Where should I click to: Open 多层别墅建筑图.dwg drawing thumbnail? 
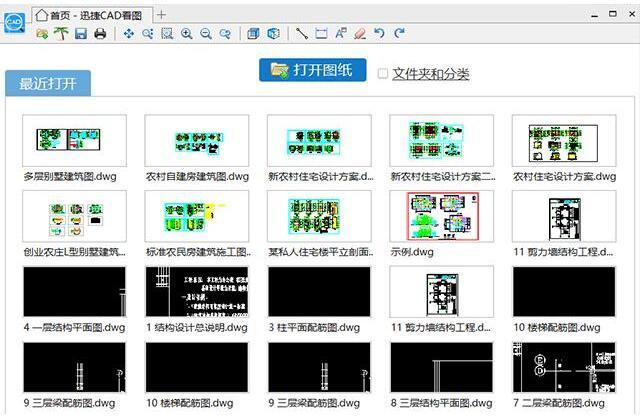75,141
